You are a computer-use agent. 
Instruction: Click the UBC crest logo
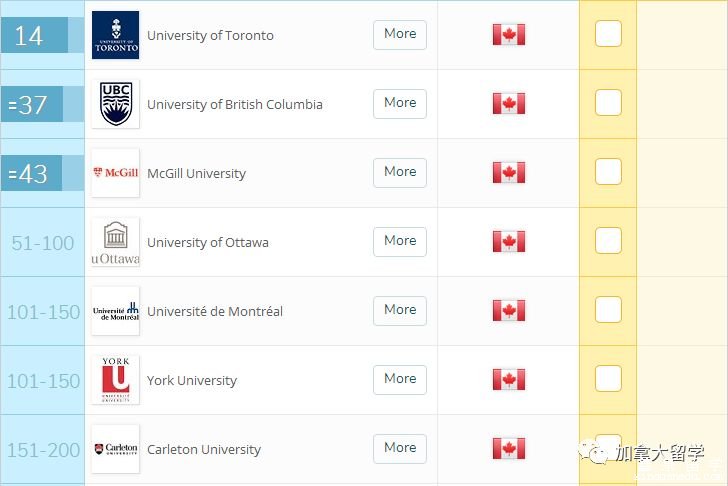click(115, 104)
